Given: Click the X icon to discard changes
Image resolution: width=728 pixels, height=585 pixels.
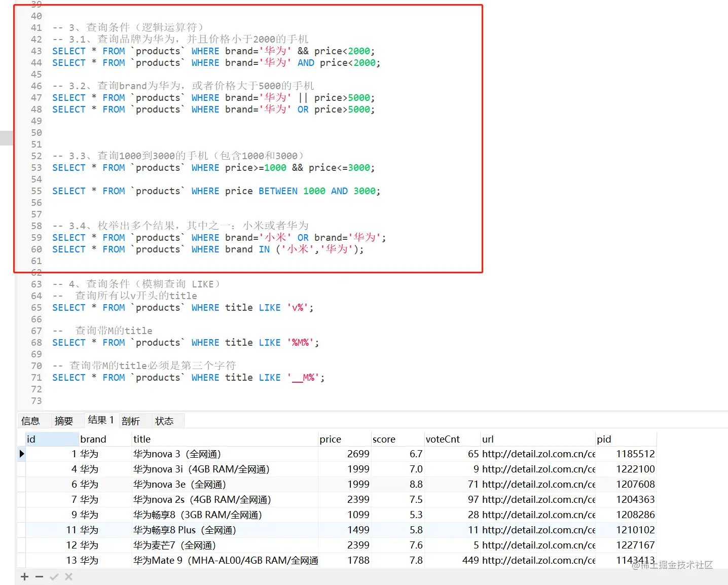Looking at the screenshot, I should [x=69, y=577].
